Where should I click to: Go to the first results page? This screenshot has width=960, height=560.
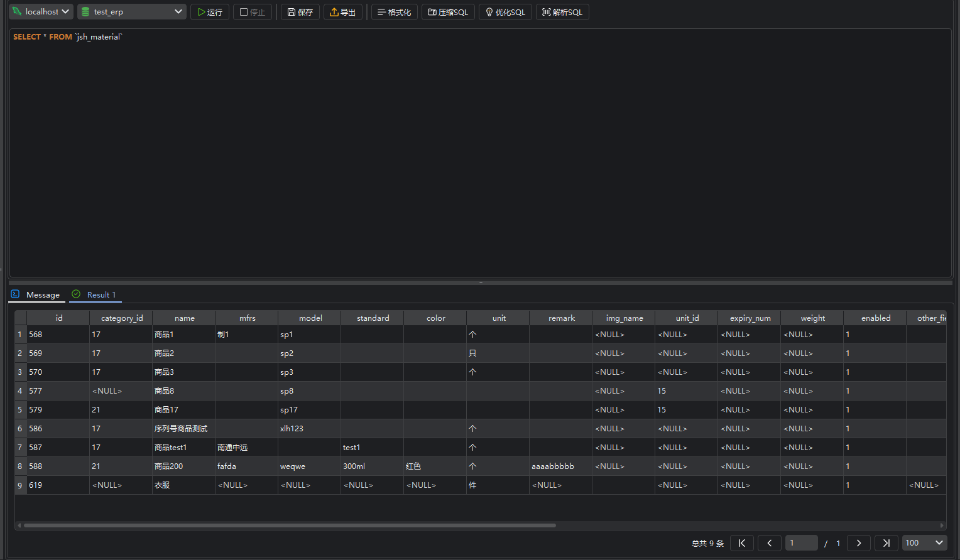[742, 543]
